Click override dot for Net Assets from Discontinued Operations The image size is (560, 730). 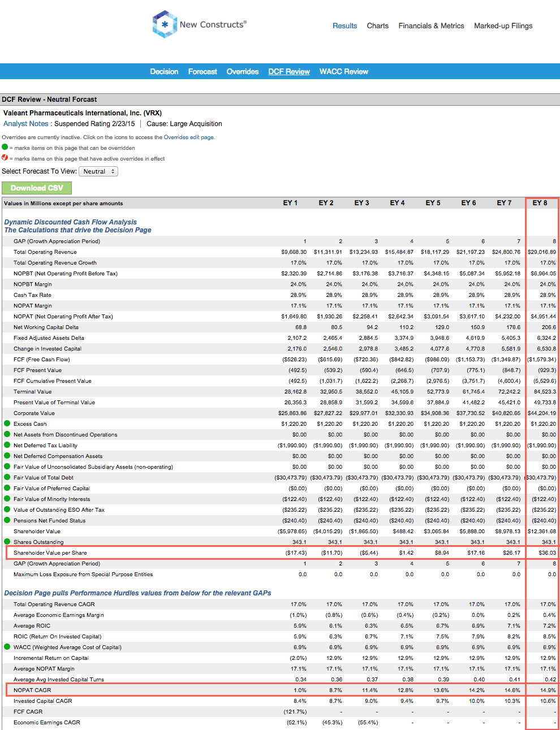7,434
